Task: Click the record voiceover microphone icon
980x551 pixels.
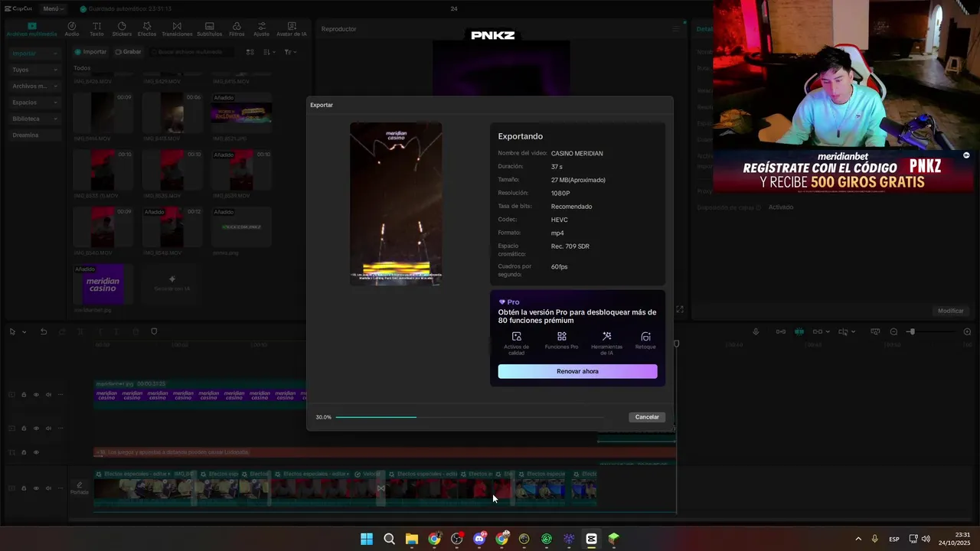Action: 756,332
